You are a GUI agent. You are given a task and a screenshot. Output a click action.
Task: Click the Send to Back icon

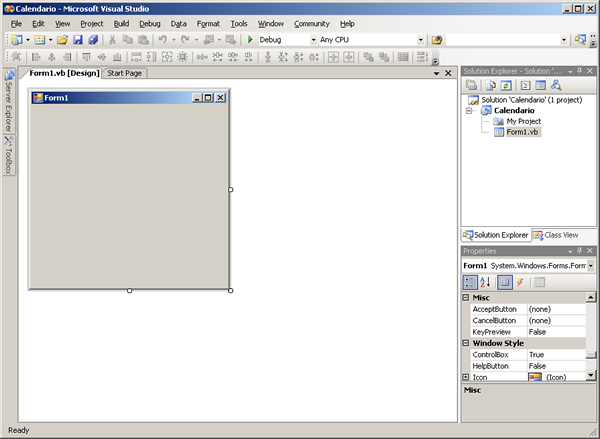click(x=384, y=57)
